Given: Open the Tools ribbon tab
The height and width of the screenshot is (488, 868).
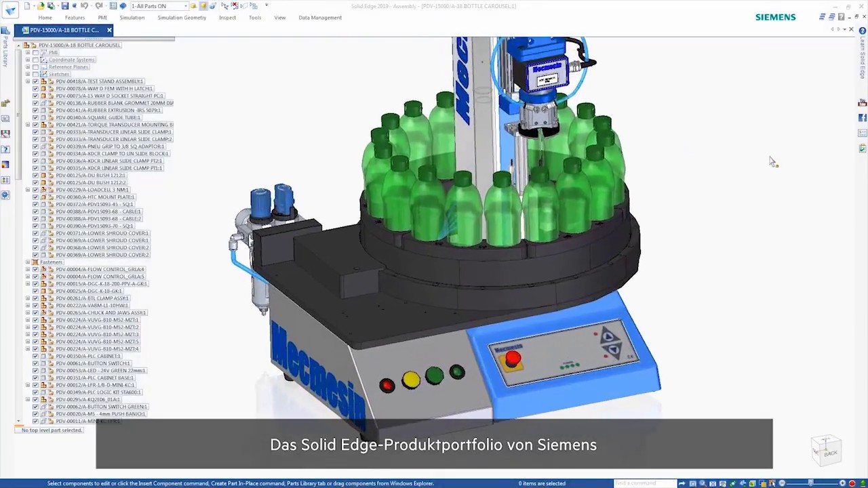Looking at the screenshot, I should 255,18.
